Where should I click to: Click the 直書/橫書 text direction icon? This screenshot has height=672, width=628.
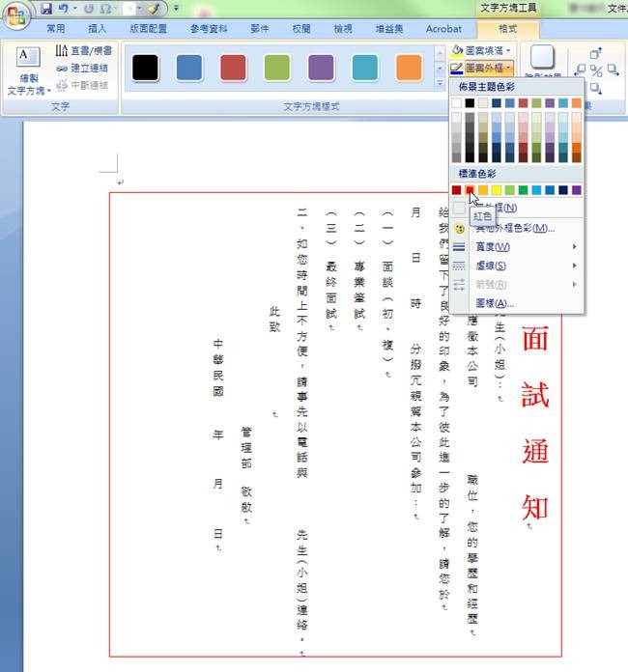tap(61, 50)
